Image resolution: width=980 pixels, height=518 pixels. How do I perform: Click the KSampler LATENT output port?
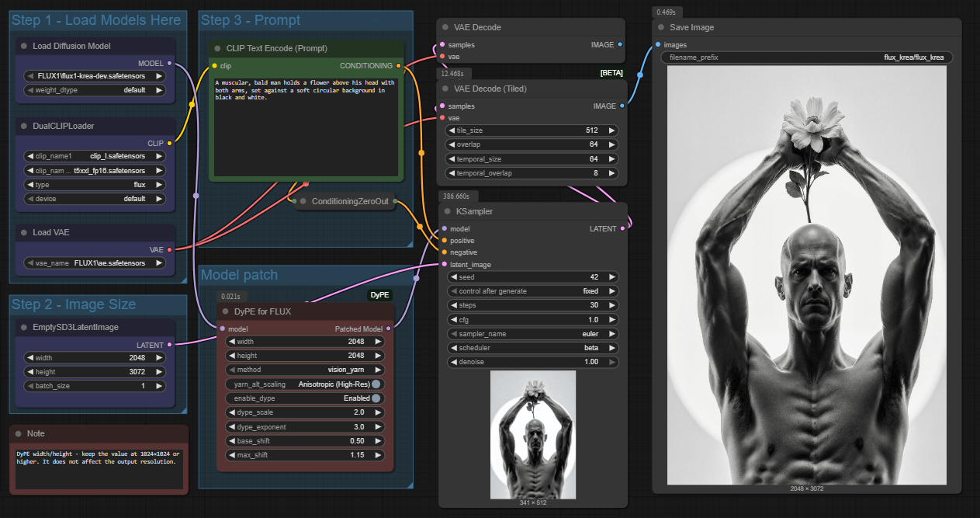pos(622,228)
